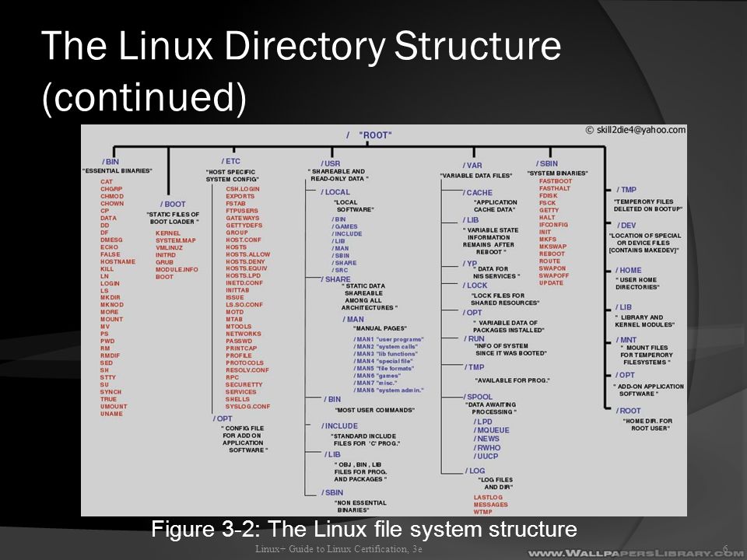Click the caption "Figure 3-2: The Linux file system structure"

tap(364, 529)
